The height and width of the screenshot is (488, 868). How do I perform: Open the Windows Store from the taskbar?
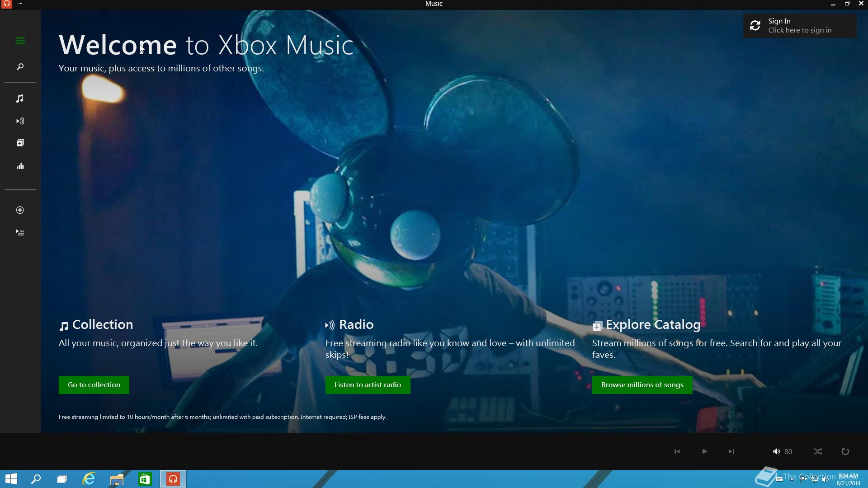[145, 479]
